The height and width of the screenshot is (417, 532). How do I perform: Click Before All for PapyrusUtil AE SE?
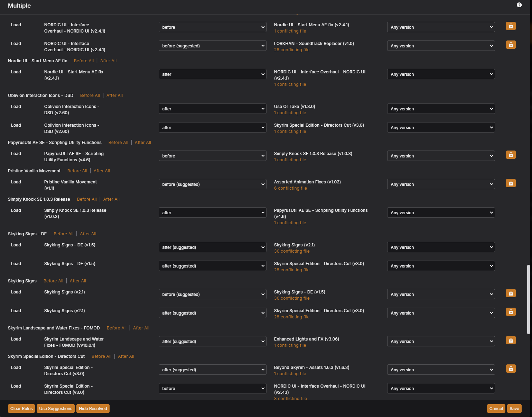coord(118,143)
